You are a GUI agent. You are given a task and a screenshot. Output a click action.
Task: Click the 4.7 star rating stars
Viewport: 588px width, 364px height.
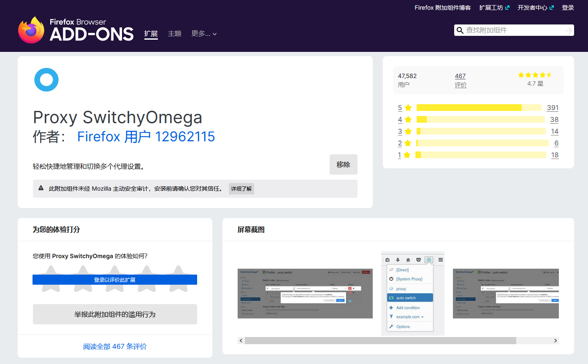[x=535, y=75]
